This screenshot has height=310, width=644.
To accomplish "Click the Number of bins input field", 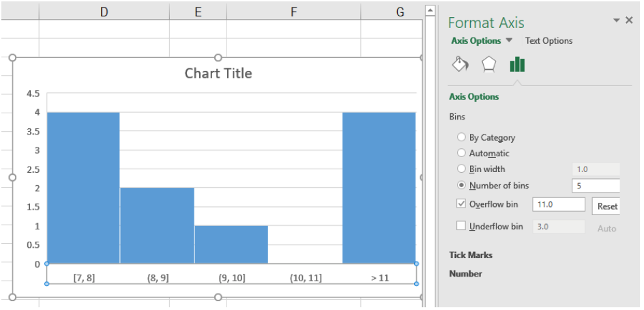I will point(596,186).
